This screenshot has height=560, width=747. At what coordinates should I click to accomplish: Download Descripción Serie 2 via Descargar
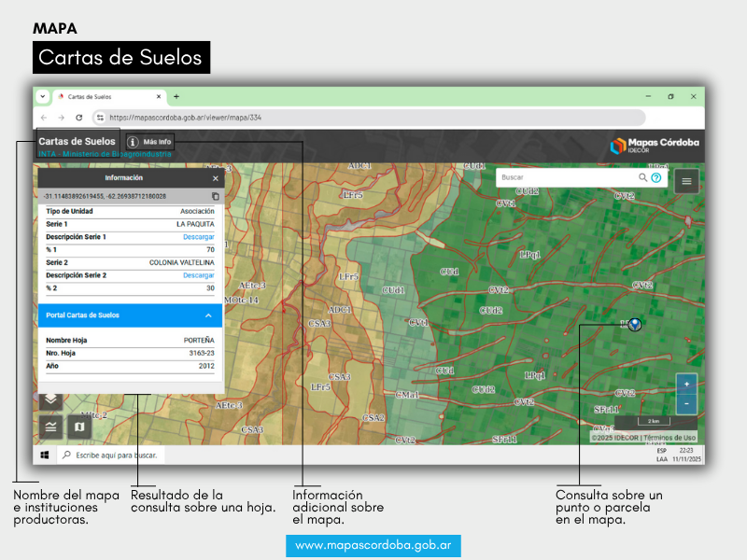(x=198, y=275)
